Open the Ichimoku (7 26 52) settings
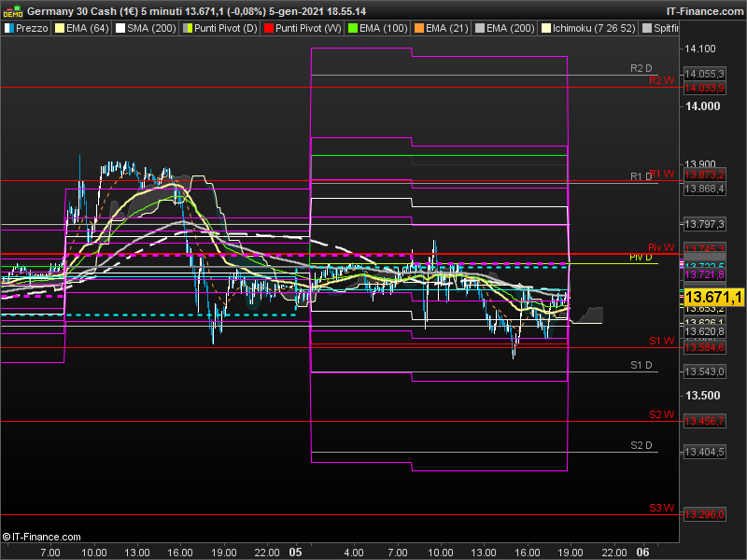747x560 pixels. click(588, 28)
